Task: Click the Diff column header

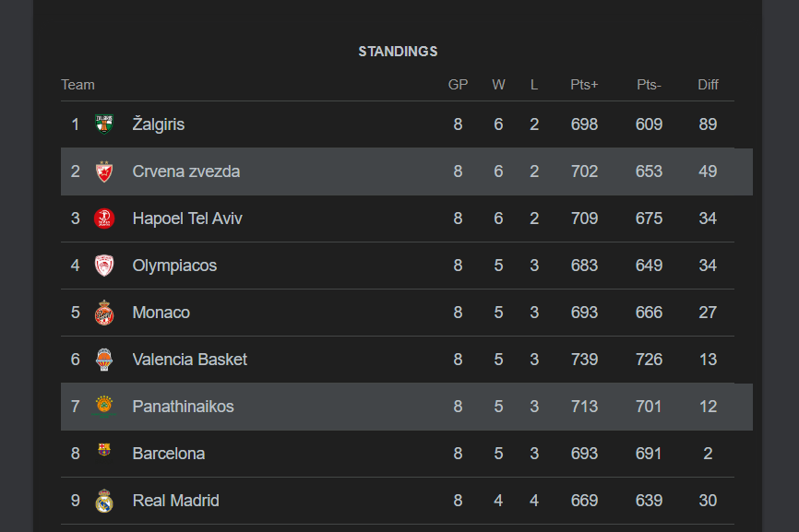Action: (708, 85)
